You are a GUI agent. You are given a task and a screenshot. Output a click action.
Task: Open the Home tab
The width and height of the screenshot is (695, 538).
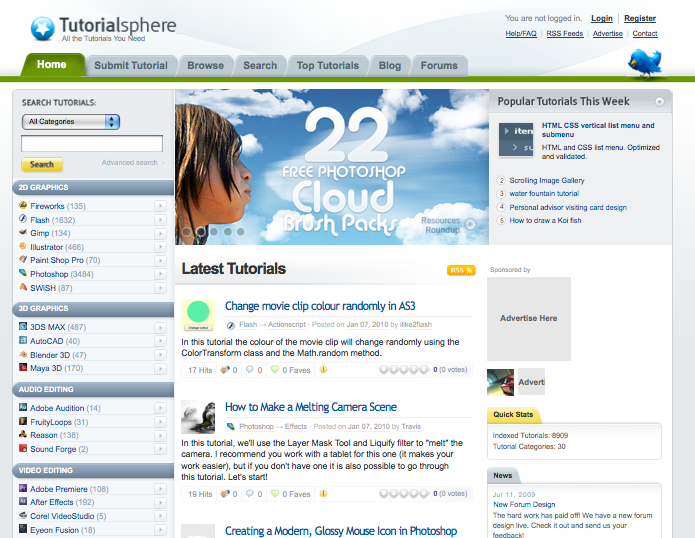tap(52, 65)
